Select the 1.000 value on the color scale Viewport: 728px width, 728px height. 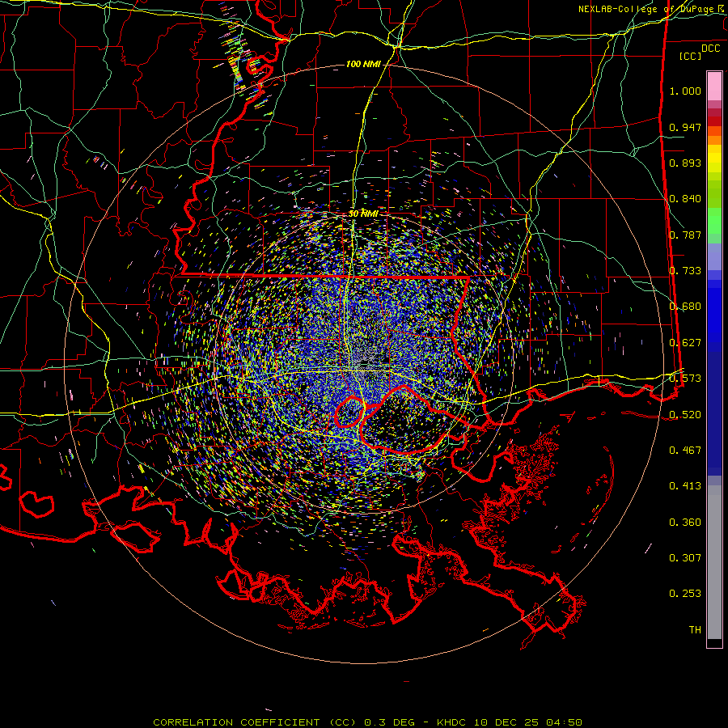click(x=685, y=91)
